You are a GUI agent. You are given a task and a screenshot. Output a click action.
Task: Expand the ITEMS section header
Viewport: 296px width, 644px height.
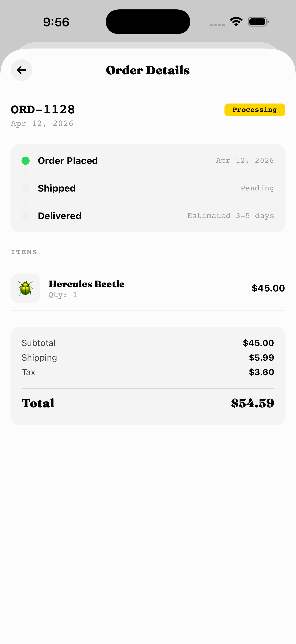24,252
